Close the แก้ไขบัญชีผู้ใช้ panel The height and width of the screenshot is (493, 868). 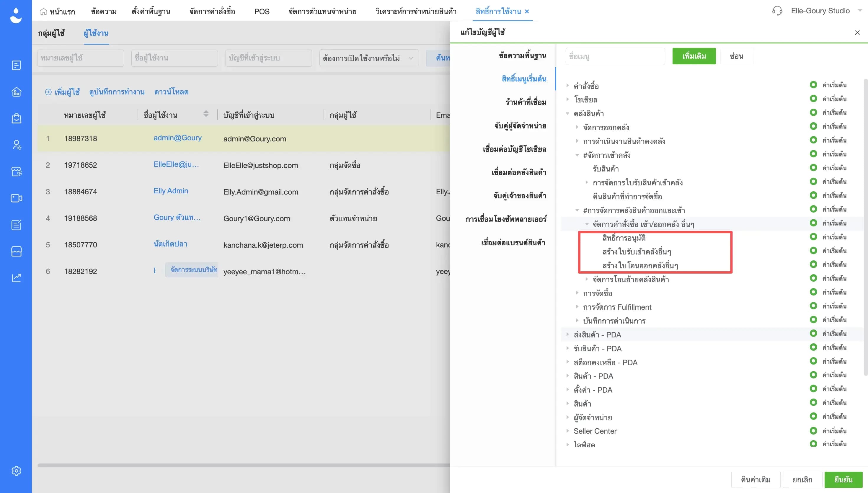coord(857,32)
